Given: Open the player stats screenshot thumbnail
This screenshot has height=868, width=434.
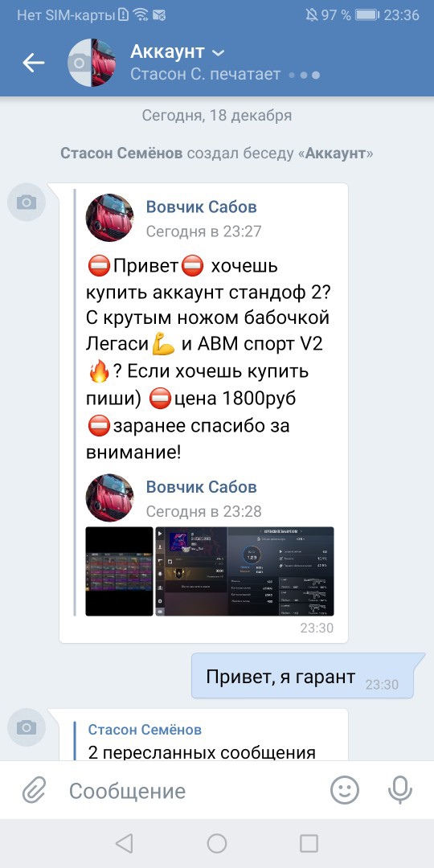Looking at the screenshot, I should [x=244, y=571].
